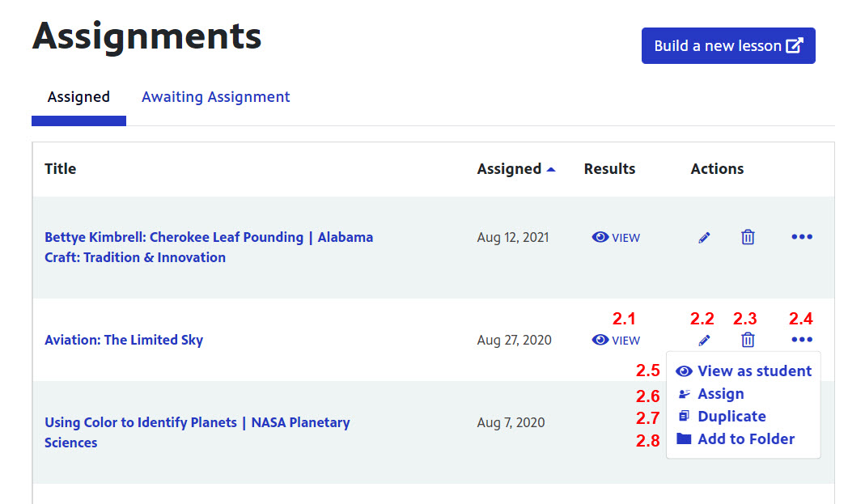Viewport: 865px width, 504px height.
Task: Click the pencil edit icon for Bettye Kimbrell lesson
Action: 704,238
